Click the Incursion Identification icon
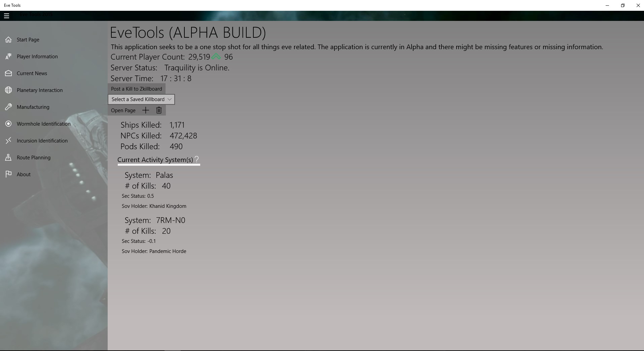 click(8, 141)
